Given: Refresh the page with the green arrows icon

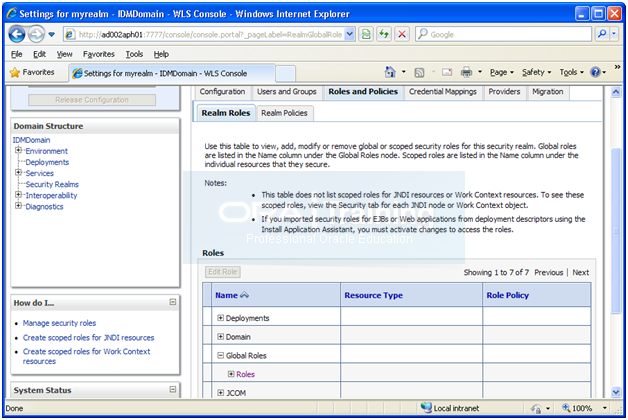Looking at the screenshot, I should click(384, 34).
